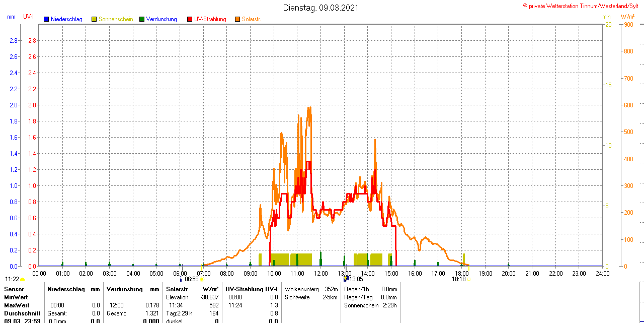
Task: Click the blue Niederschlag legend square
Action: pos(47,19)
